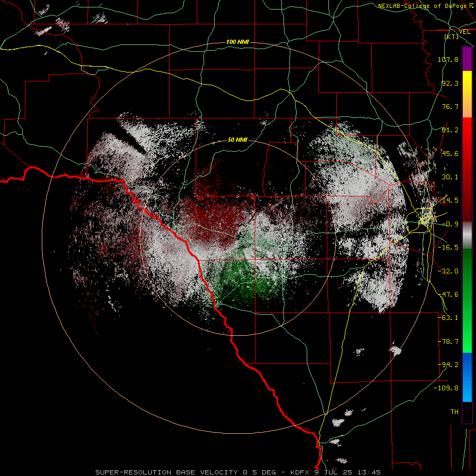Click the 9 JUL 25 13:45 timestamp
The image size is (476, 476).
pyautogui.click(x=347, y=472)
